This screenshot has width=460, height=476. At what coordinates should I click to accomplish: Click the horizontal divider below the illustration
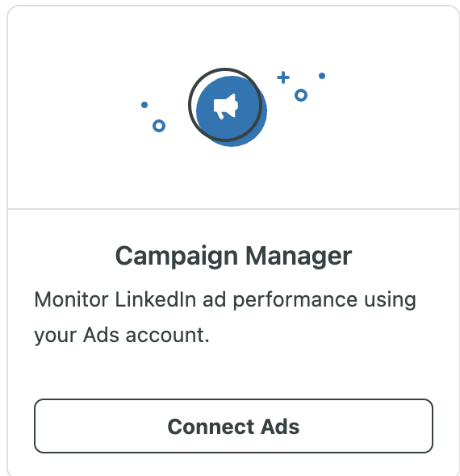[x=233, y=209]
